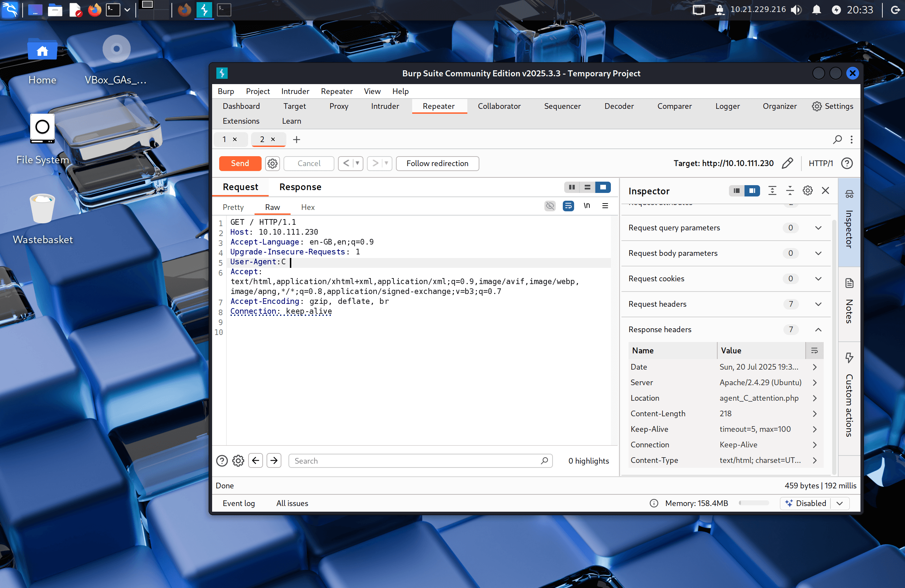
Task: Open history dropdown beside back arrow
Action: pyautogui.click(x=357, y=164)
